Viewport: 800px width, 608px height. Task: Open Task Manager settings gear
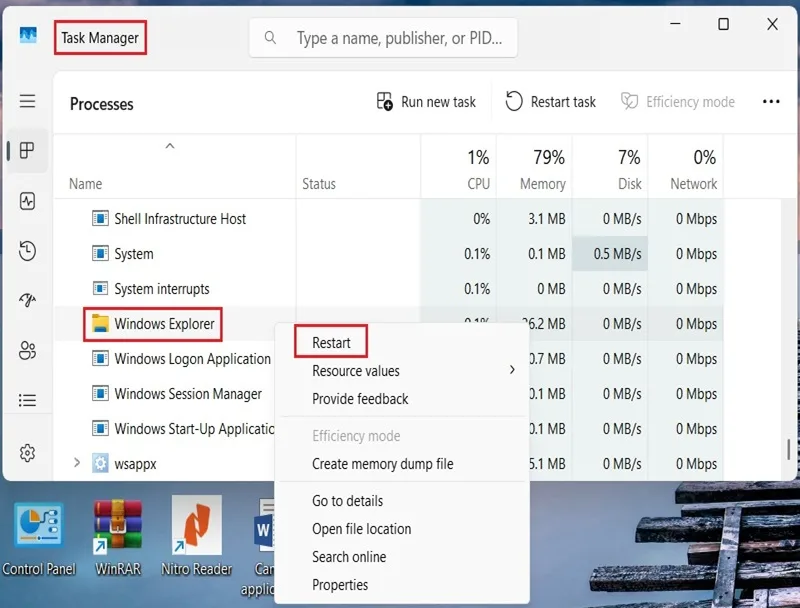point(28,452)
